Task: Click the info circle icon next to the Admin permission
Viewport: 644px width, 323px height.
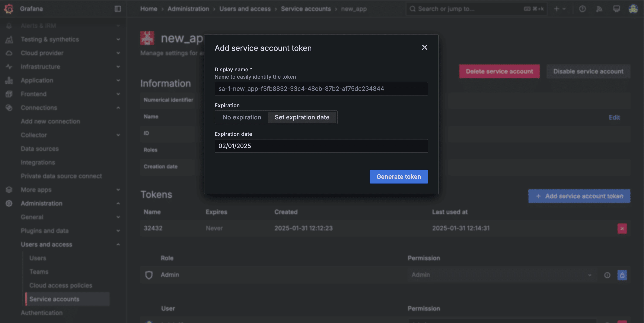Action: click(x=607, y=275)
